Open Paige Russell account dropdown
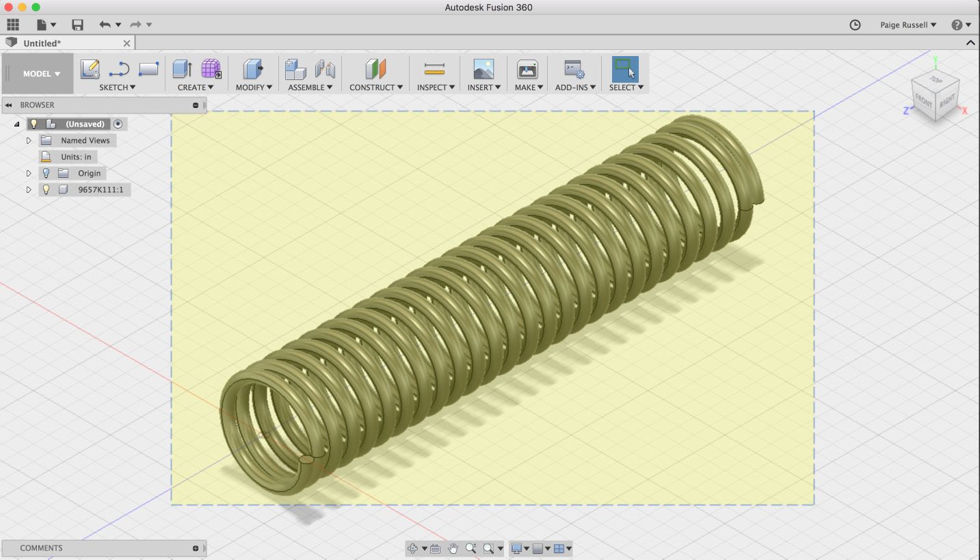980x560 pixels. (908, 25)
